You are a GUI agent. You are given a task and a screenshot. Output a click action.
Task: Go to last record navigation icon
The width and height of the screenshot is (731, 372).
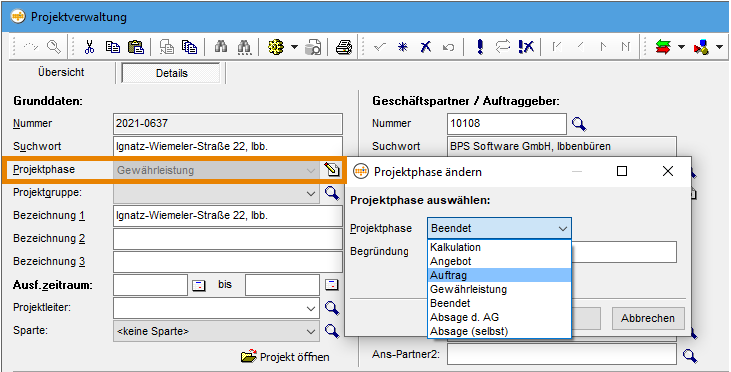click(x=626, y=47)
